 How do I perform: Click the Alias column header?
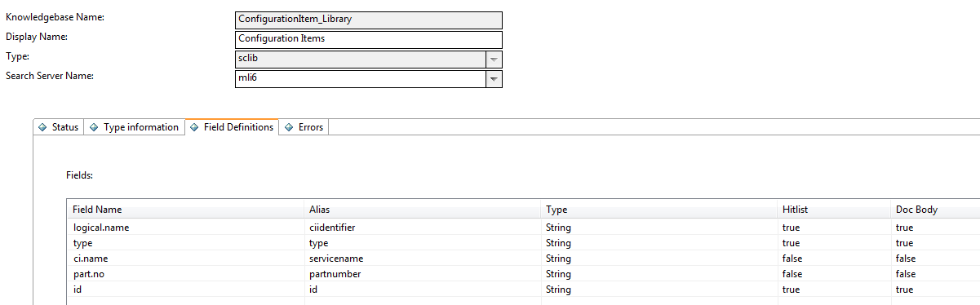click(423, 210)
